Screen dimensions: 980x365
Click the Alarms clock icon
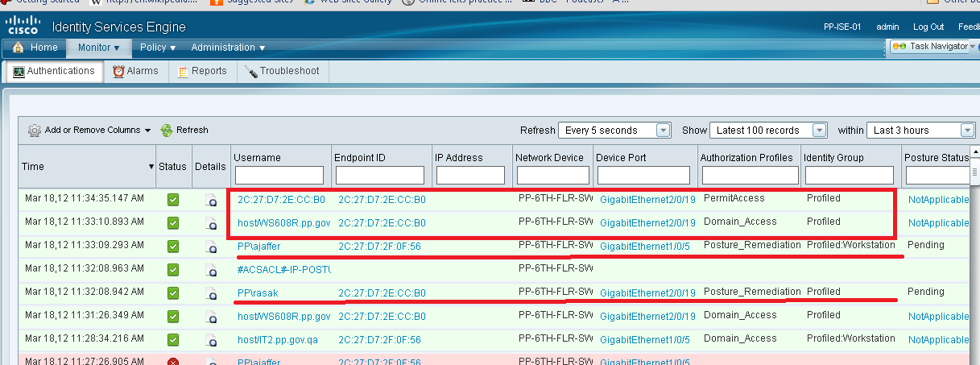(x=118, y=71)
